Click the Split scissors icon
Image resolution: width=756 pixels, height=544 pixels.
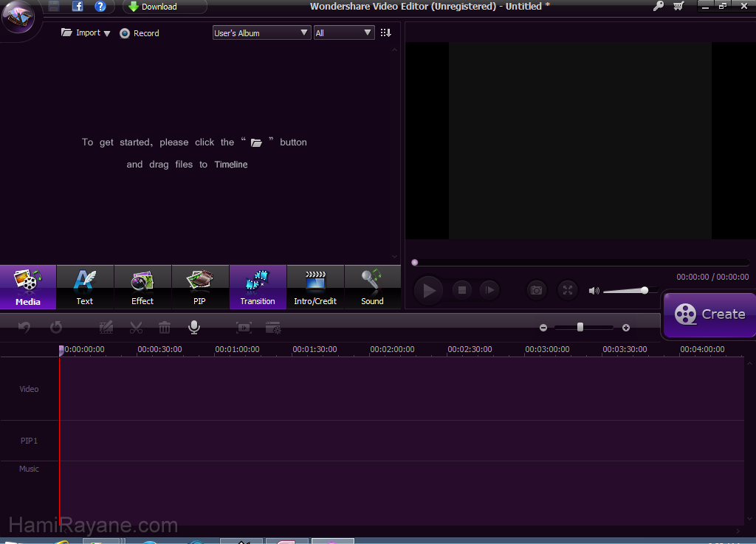click(136, 328)
